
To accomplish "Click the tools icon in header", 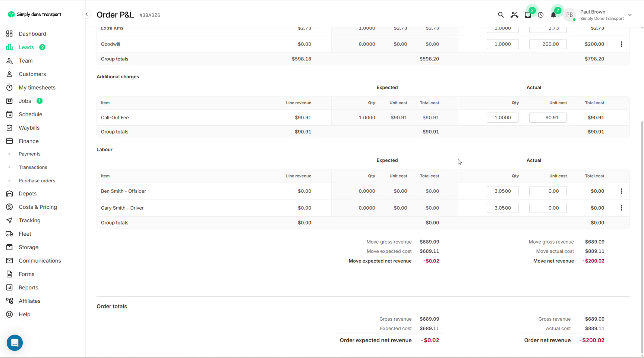I will 514,15.
